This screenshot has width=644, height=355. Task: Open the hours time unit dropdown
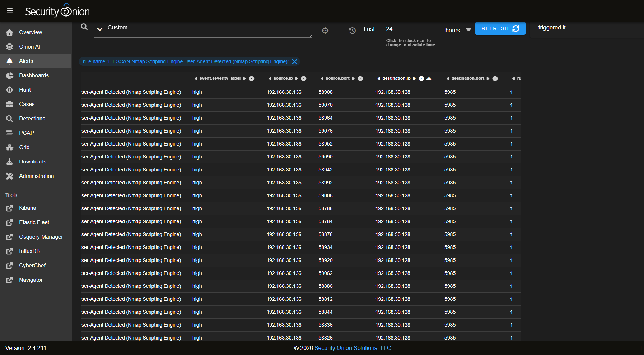[x=458, y=30]
